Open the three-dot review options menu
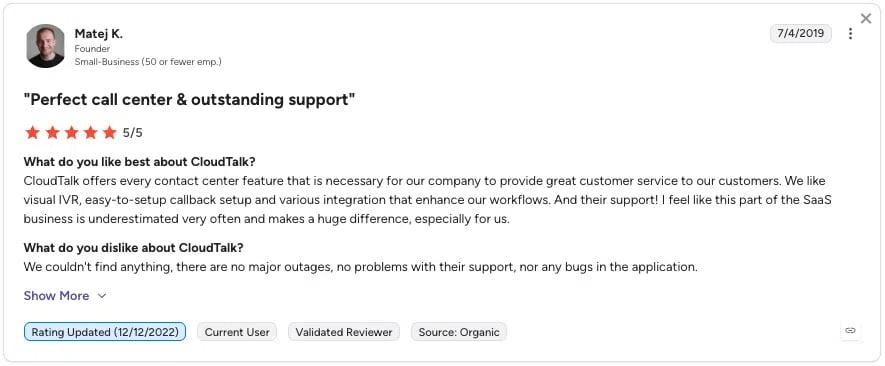 click(850, 34)
